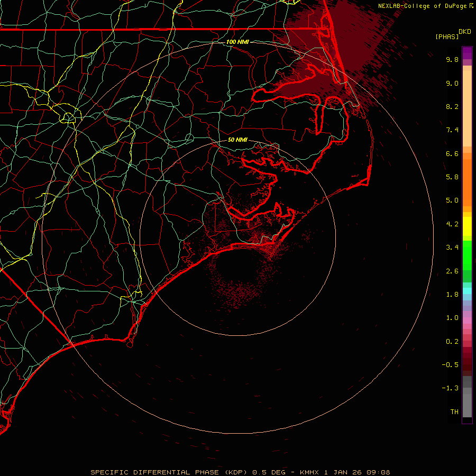Click the 1.0 value on the scale
The width and height of the screenshot is (476, 476).
[x=452, y=318]
